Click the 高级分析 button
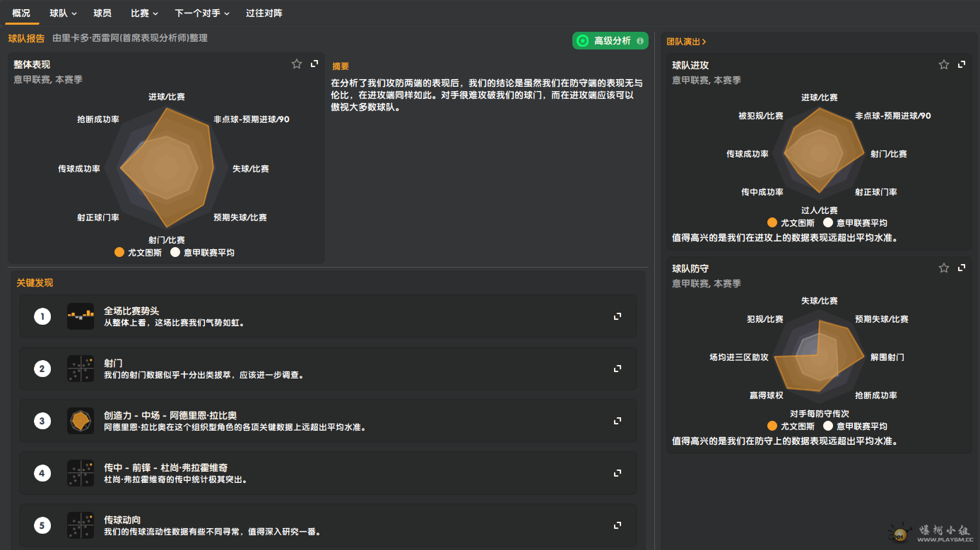This screenshot has height=550, width=980. pos(610,41)
